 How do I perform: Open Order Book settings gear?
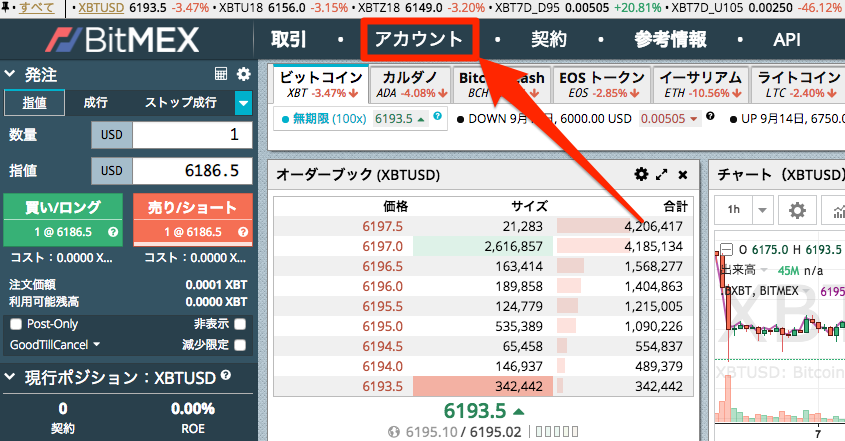[x=641, y=174]
